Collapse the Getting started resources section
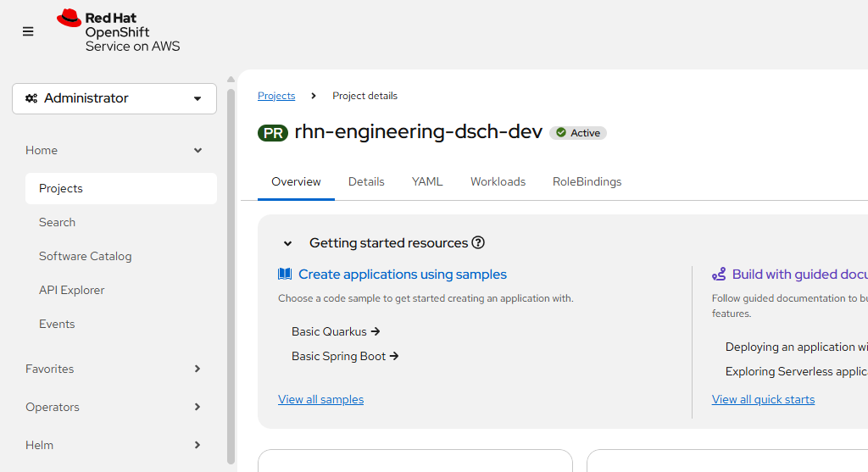Screen dimensions: 868x472 tap(287, 244)
